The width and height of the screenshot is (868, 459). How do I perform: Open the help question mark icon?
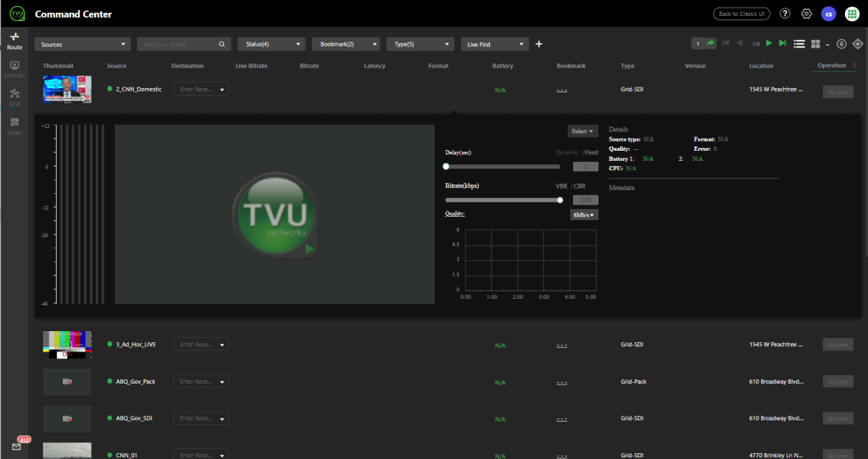click(x=785, y=14)
